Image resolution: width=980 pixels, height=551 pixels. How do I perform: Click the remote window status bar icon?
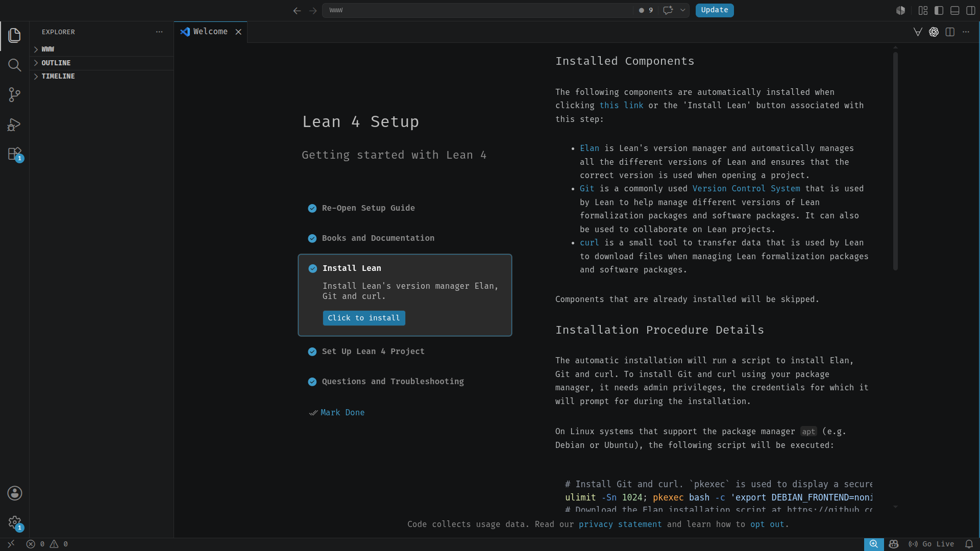pos(11,544)
